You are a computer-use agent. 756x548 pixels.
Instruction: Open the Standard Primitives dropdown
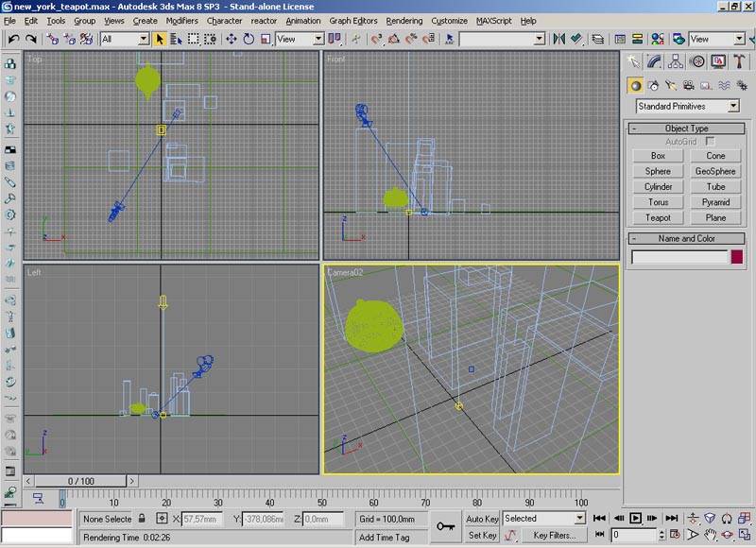coord(687,107)
